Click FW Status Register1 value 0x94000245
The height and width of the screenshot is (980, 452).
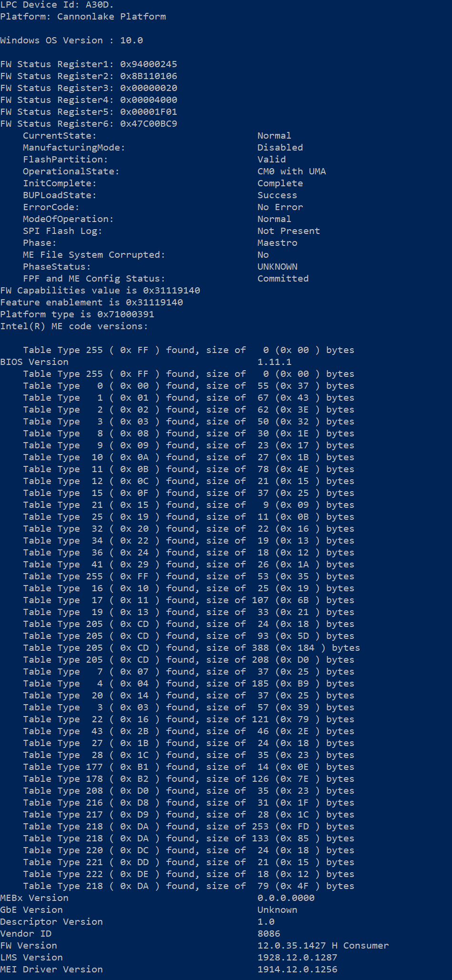pyautogui.click(x=149, y=64)
